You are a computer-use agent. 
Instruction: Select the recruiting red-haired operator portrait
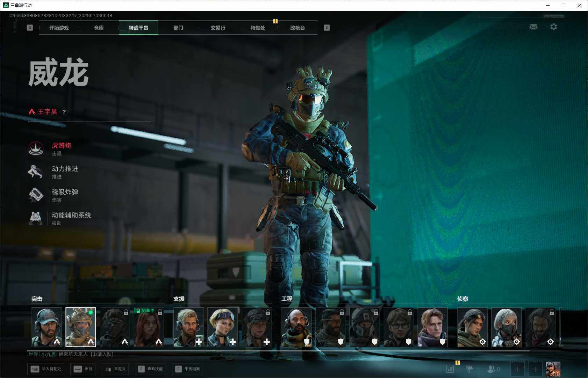click(149, 327)
